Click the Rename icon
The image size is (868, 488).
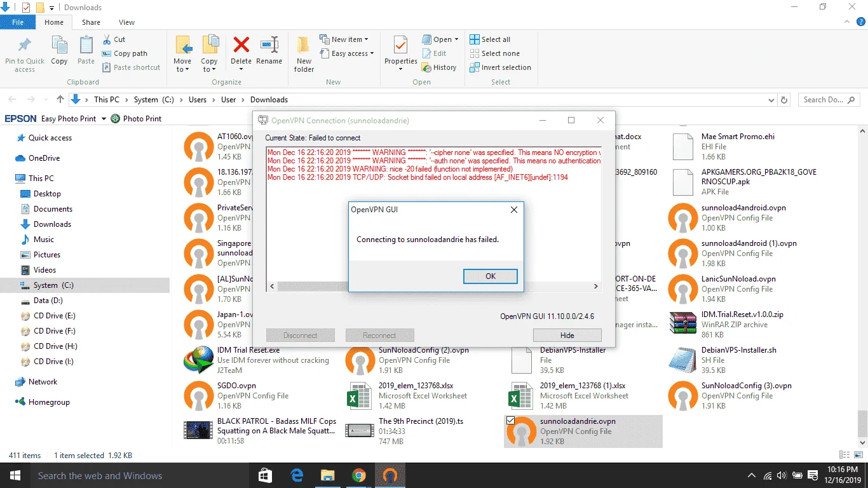(269, 45)
